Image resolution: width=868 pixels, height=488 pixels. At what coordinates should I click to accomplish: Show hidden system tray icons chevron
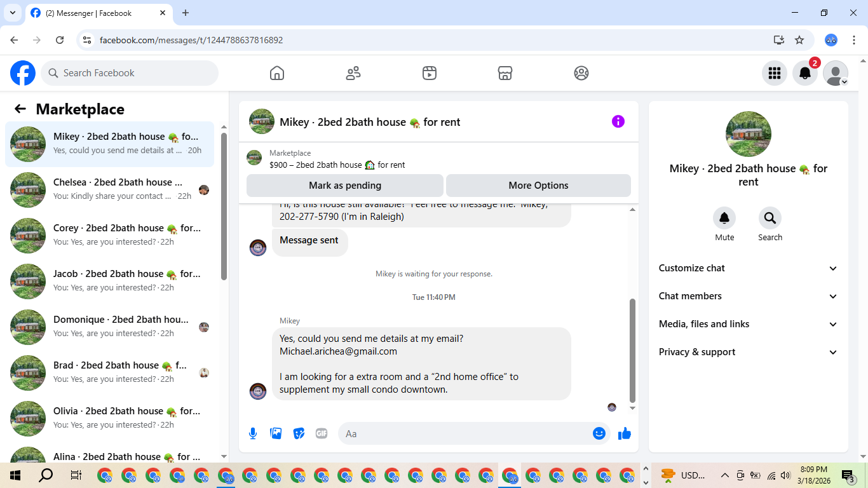(724, 475)
